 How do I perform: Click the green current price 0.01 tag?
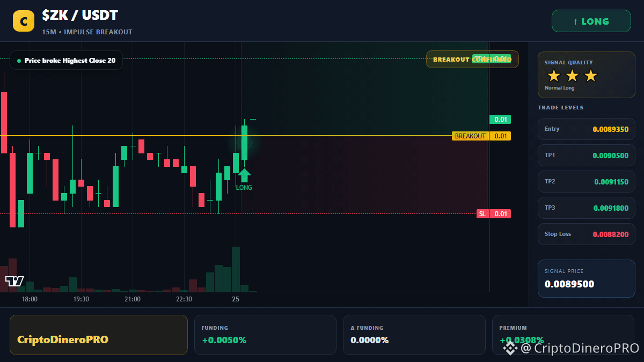500,120
